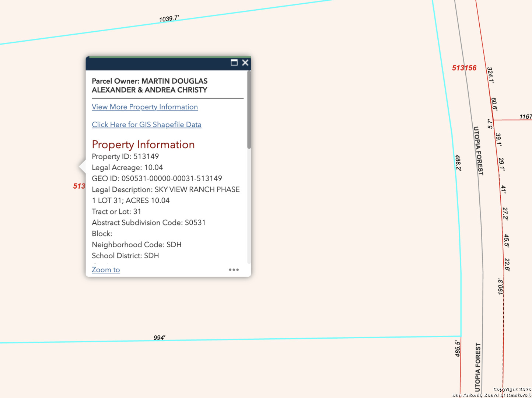Select parcel label 513156 on map
Screen dimensions: 532x398
[464, 68]
